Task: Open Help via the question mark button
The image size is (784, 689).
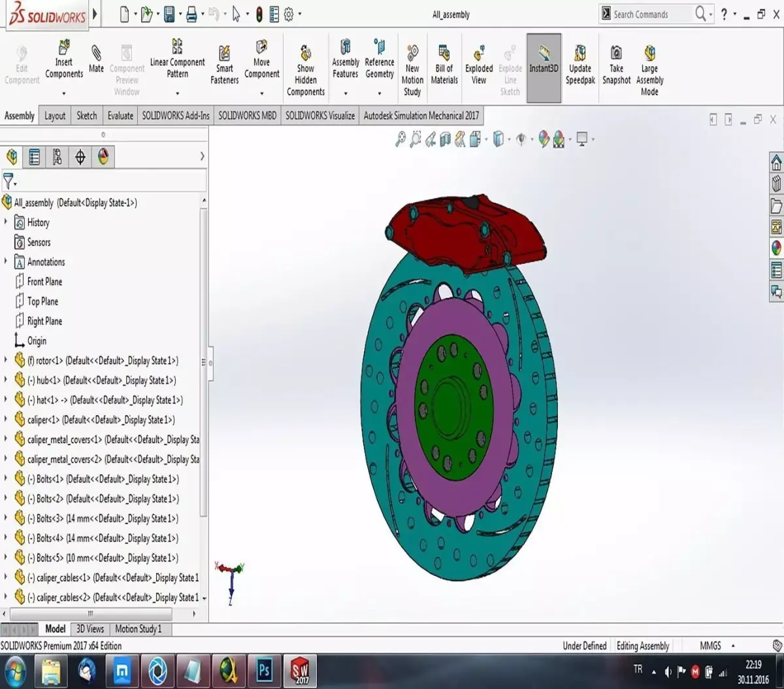Action: pos(723,14)
